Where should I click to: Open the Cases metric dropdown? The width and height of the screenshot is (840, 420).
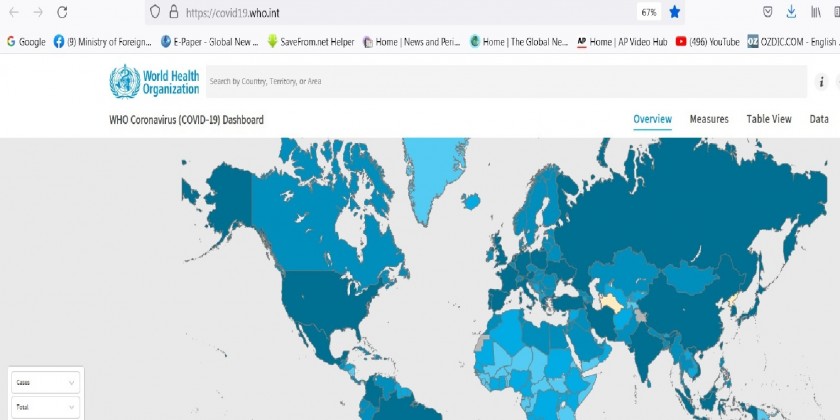click(45, 383)
